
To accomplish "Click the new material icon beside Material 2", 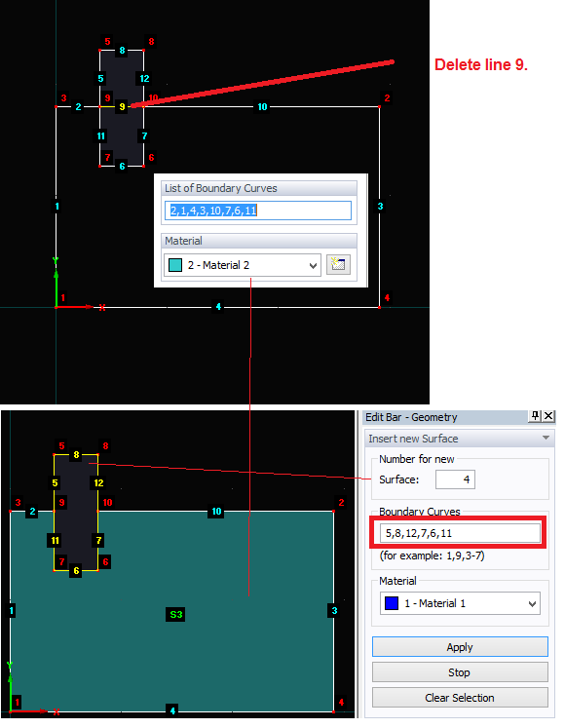I will click(338, 265).
